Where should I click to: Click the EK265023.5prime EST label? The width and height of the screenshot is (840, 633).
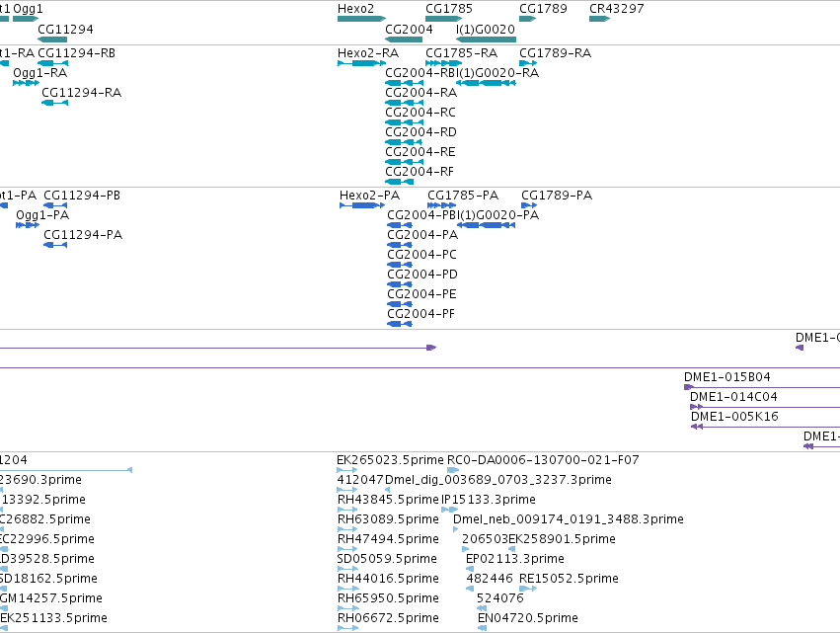390,460
